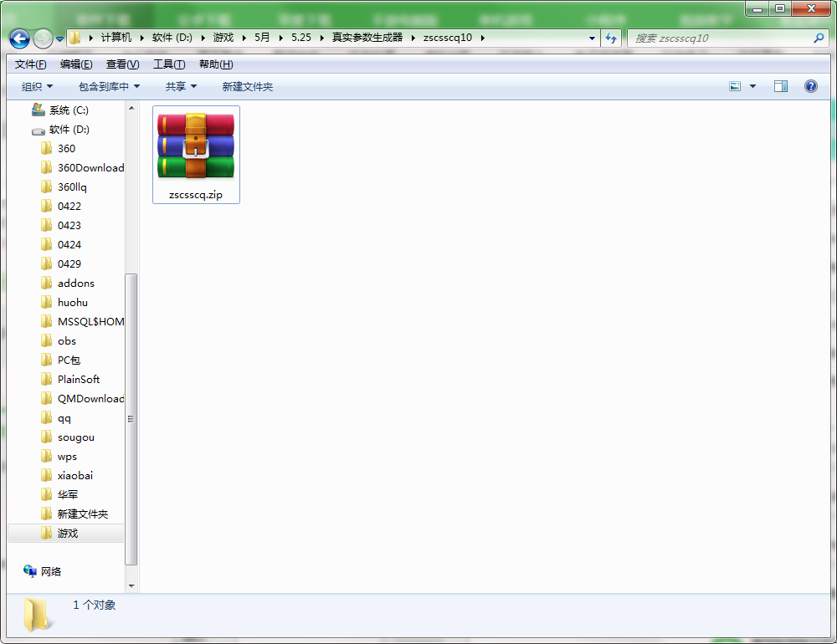This screenshot has height=644, width=837.
Task: Open the 组织 dropdown menu
Action: tap(37, 86)
